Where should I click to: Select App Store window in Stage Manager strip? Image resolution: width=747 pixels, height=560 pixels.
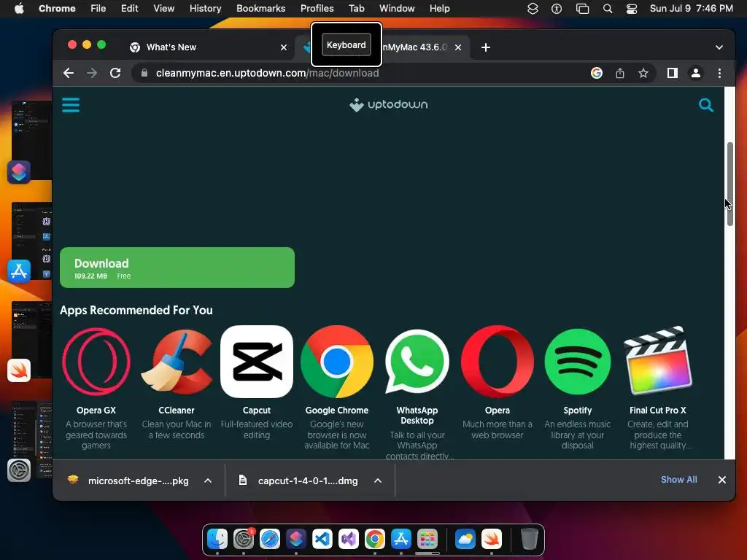pos(19,271)
